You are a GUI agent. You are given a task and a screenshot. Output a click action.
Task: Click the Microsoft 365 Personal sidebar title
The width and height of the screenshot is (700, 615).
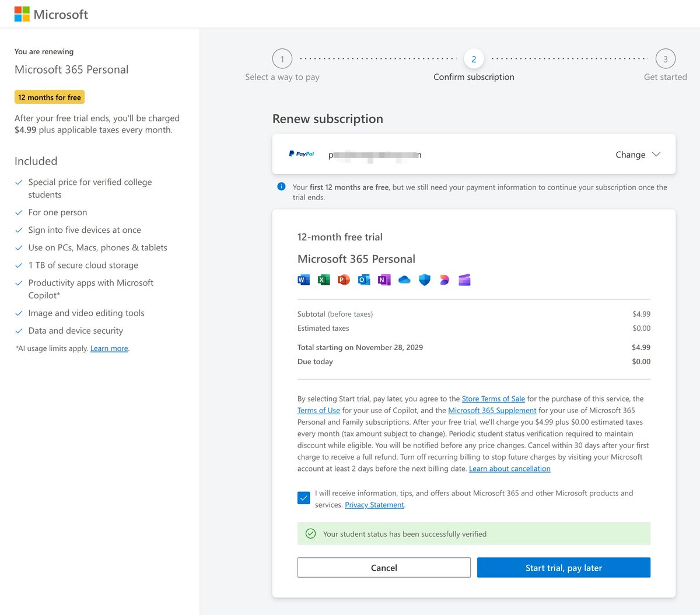(x=72, y=69)
